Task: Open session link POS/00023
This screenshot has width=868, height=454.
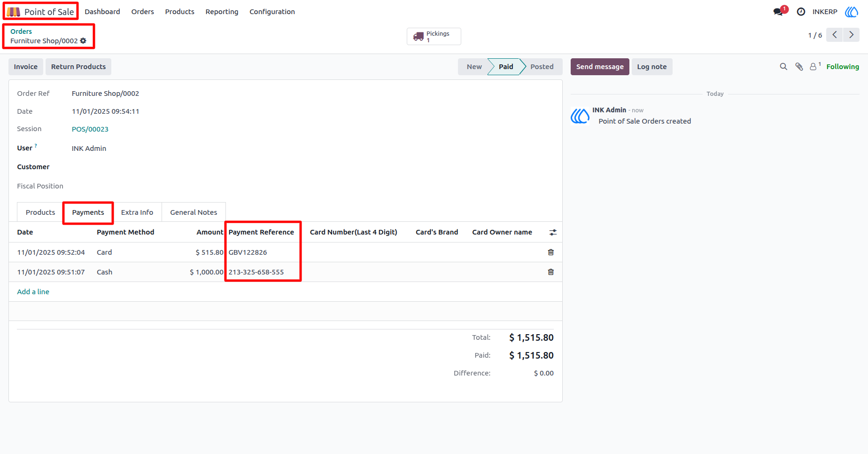Action: [90, 129]
